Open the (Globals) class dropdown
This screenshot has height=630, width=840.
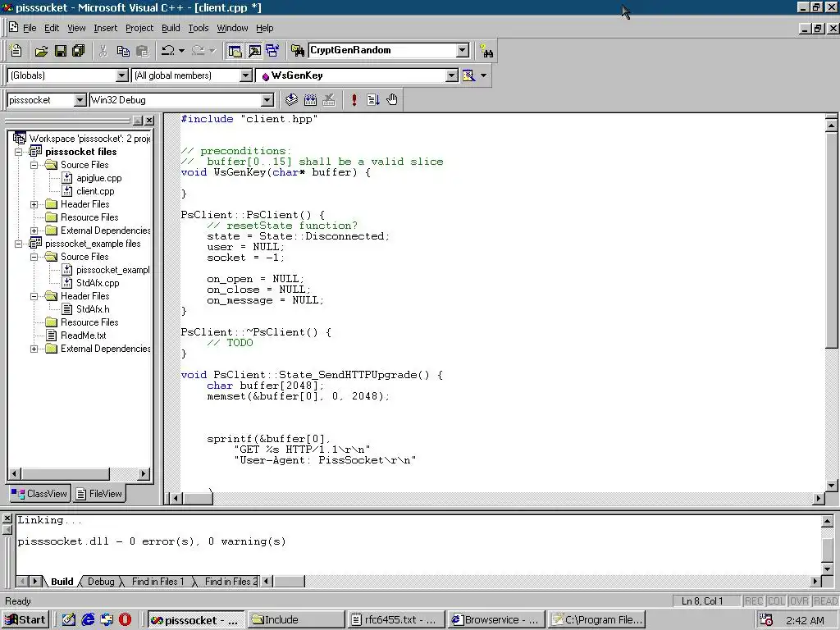[122, 75]
